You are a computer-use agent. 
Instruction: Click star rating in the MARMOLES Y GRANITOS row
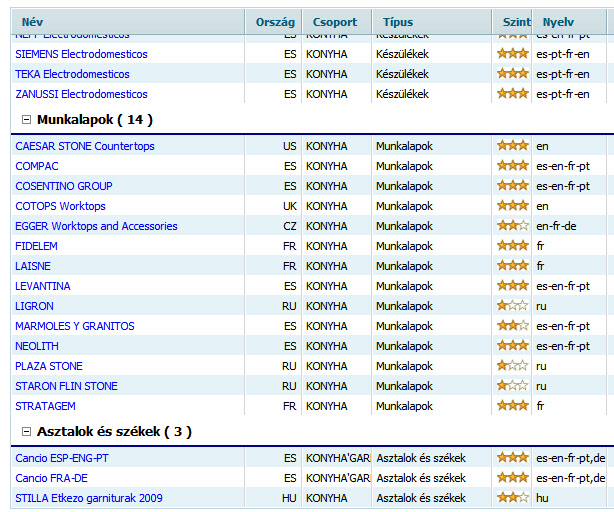(513, 325)
